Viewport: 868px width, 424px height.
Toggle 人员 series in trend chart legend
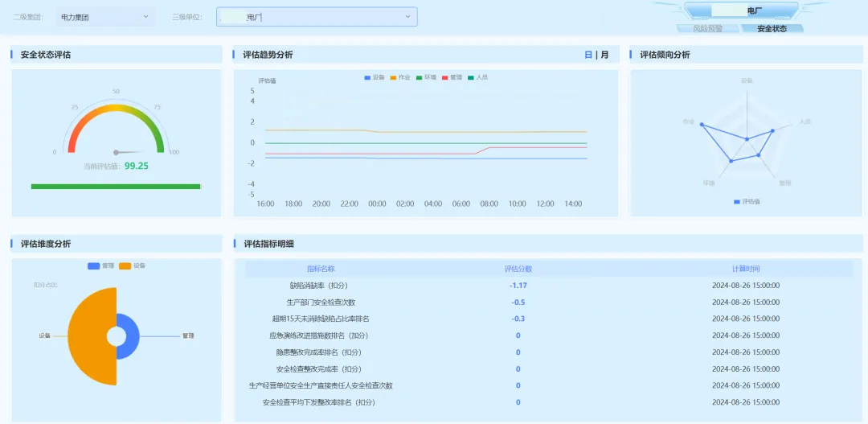[477, 77]
